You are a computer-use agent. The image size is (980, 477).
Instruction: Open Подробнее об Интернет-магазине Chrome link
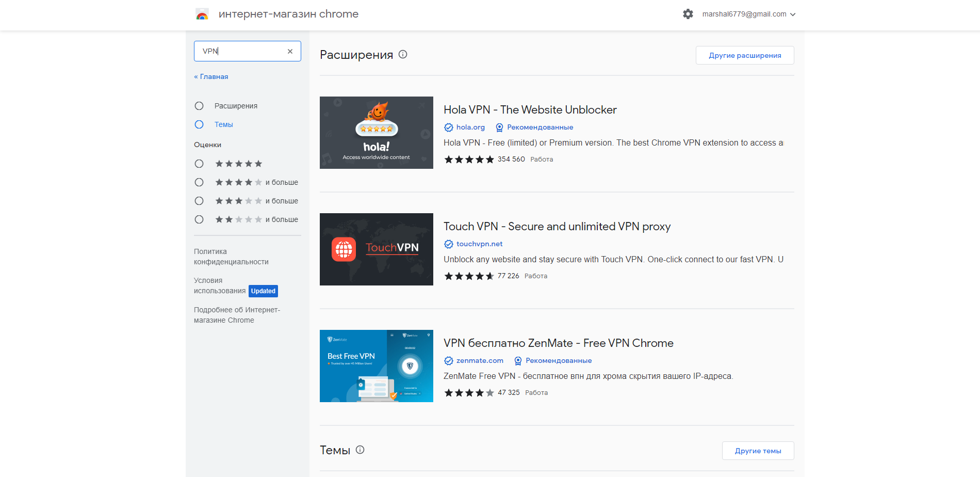pyautogui.click(x=237, y=315)
